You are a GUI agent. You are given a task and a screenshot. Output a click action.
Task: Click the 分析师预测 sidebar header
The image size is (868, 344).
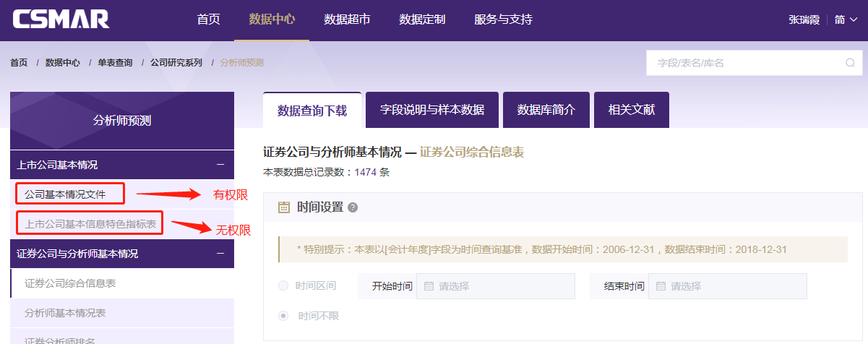click(122, 121)
